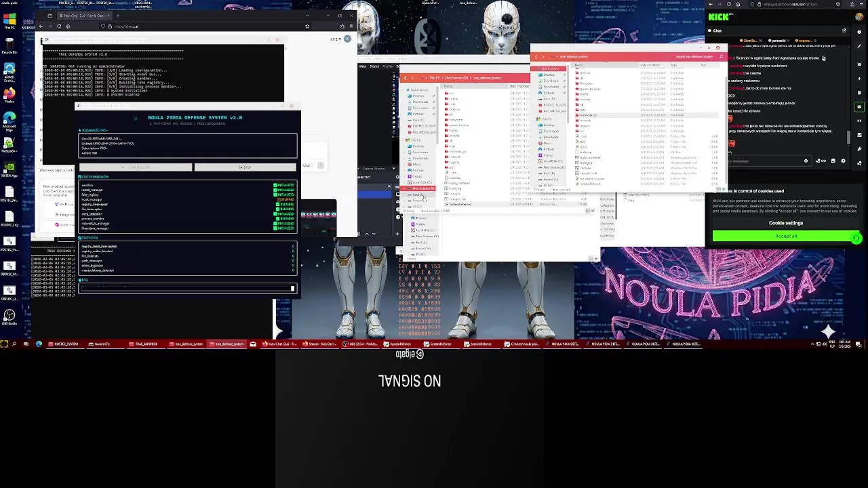Select Local Disk (C:) in front Explorer
The width and height of the screenshot is (868, 488).
(553, 161)
